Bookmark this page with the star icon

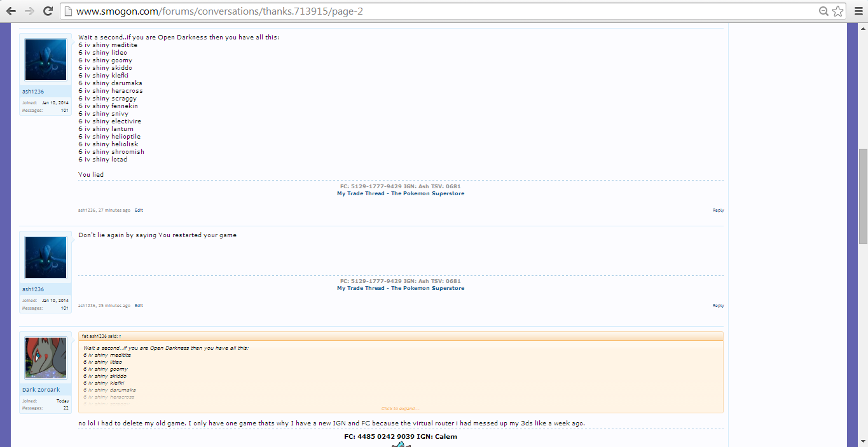click(x=837, y=11)
